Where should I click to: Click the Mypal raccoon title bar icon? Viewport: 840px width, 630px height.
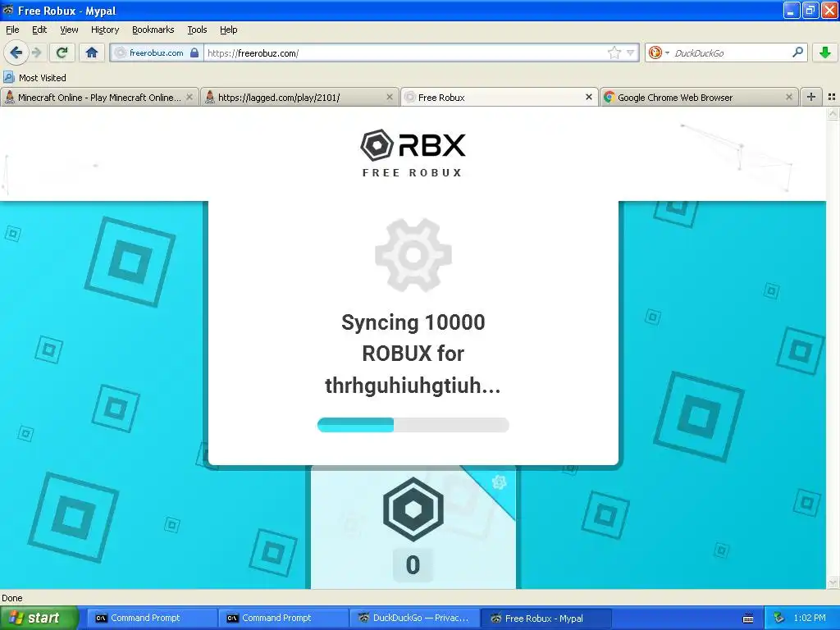pos(8,10)
